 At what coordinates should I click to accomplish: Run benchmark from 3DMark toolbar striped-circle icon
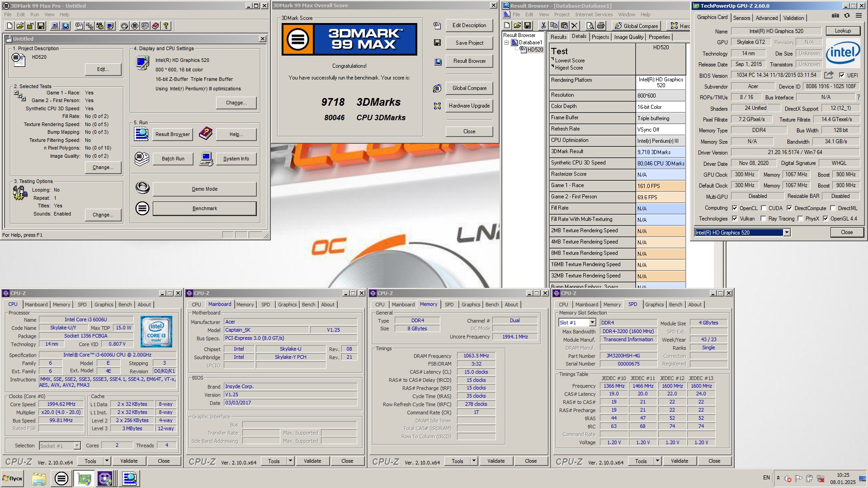tap(135, 26)
